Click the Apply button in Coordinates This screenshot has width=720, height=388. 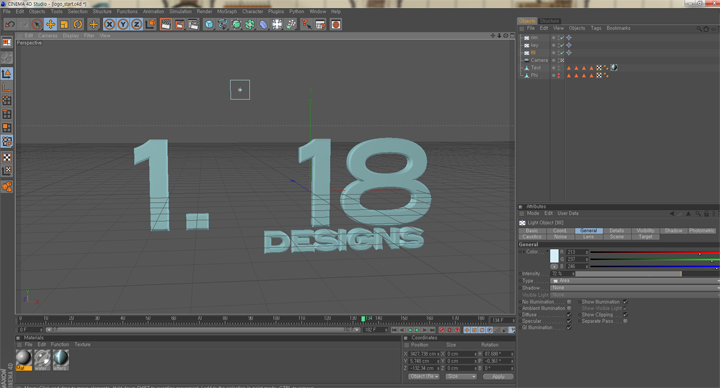498,377
